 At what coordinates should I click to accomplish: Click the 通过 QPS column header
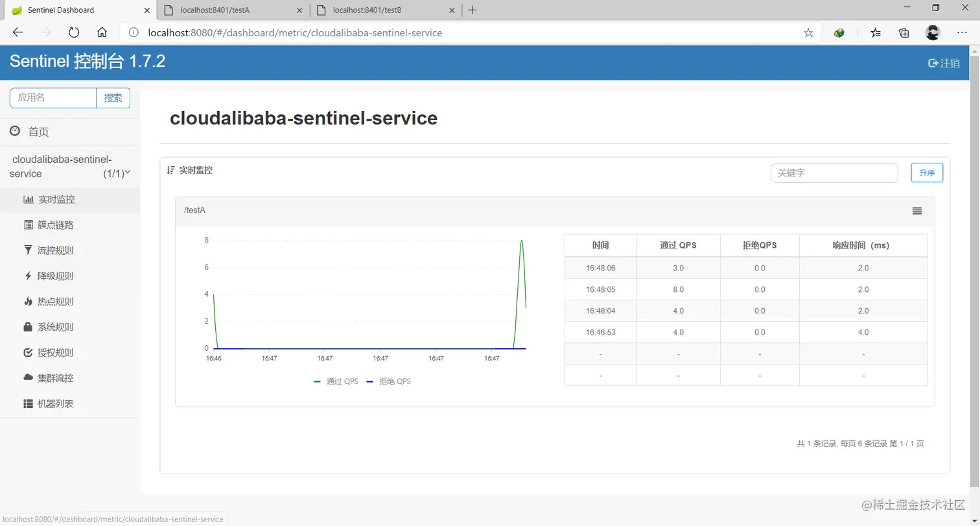(x=679, y=246)
